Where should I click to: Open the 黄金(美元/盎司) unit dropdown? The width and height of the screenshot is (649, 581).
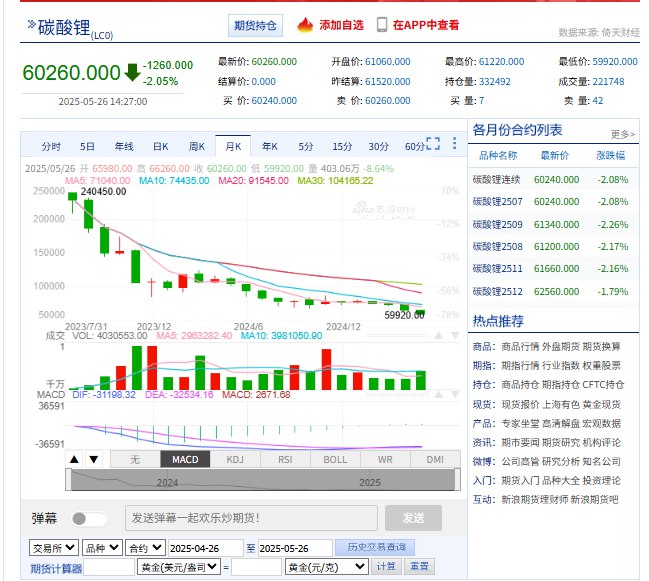pos(178,567)
